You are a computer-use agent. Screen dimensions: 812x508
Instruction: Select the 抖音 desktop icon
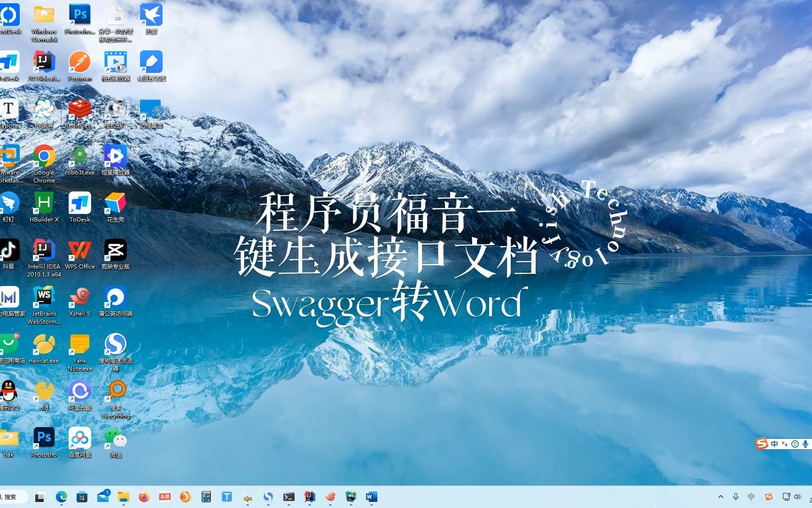pos(9,254)
